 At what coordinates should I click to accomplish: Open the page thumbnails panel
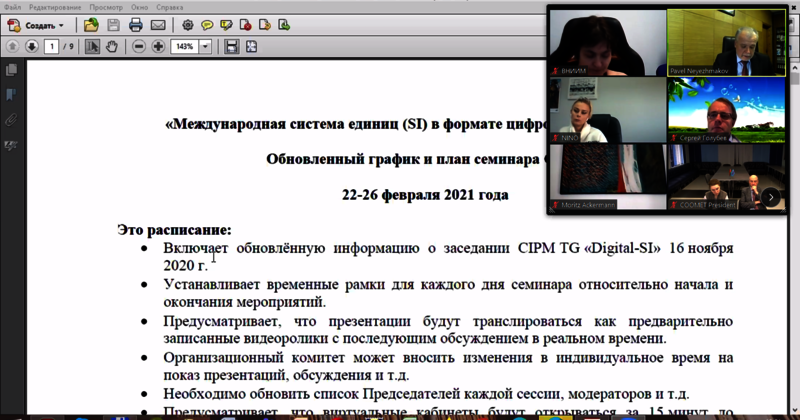tap(12, 70)
